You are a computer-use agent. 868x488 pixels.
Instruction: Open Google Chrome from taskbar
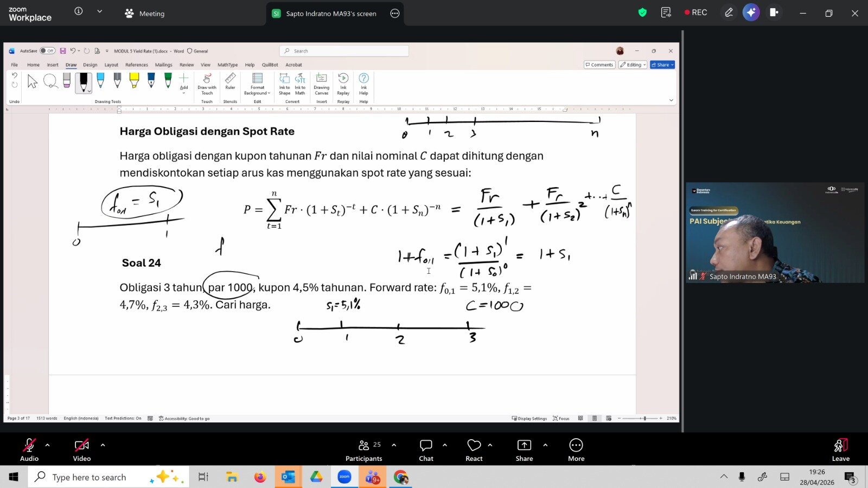[x=401, y=477]
